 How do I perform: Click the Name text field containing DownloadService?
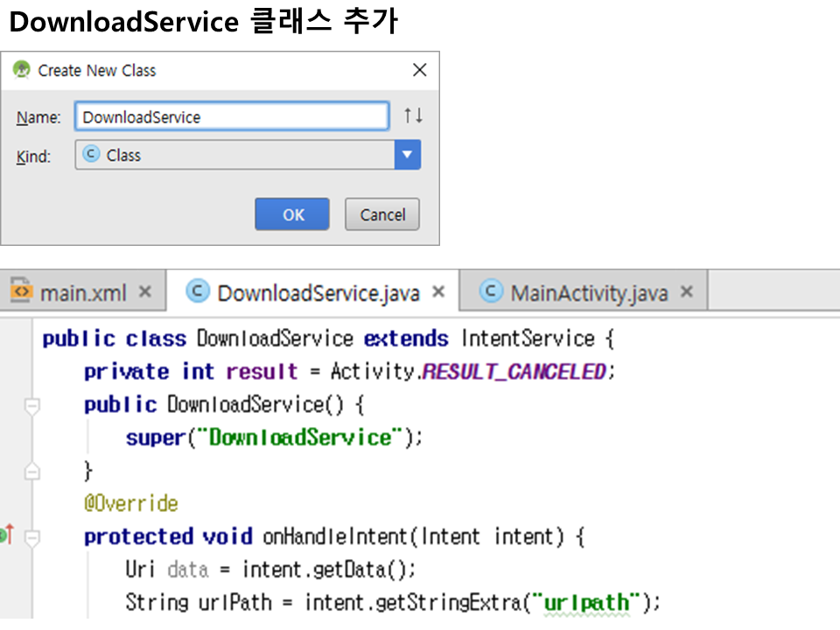click(232, 117)
